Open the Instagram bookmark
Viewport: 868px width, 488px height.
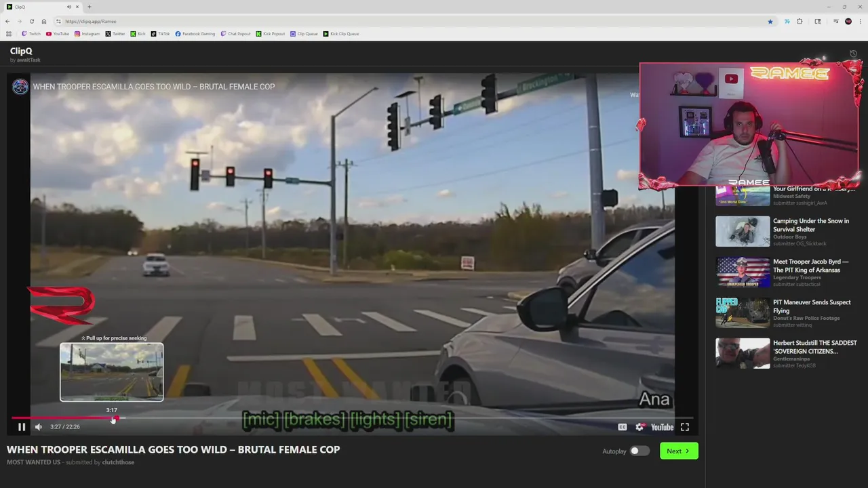click(x=87, y=33)
